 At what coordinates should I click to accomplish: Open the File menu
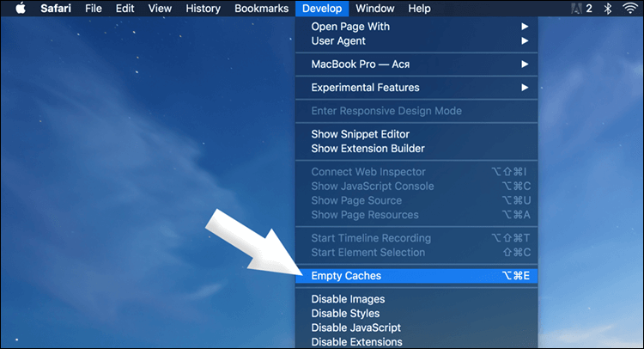(94, 9)
